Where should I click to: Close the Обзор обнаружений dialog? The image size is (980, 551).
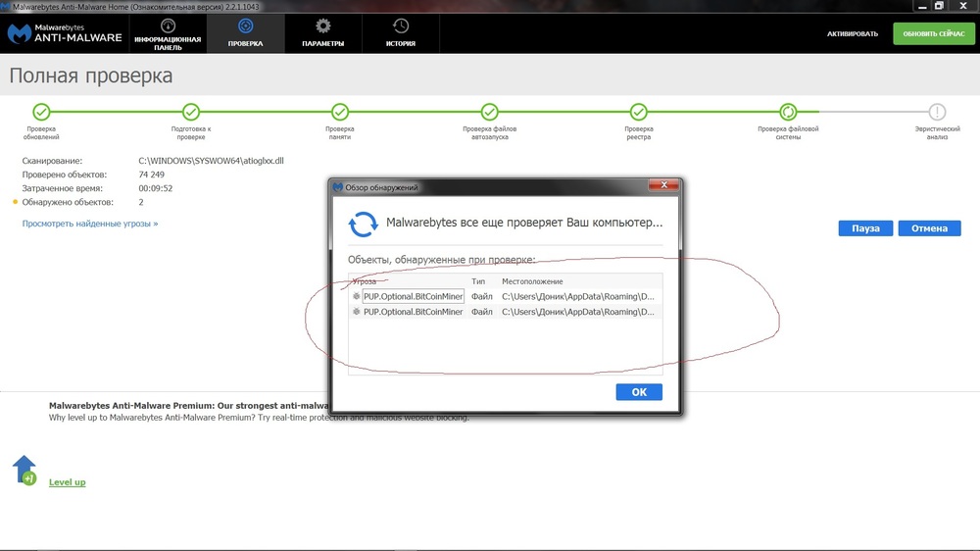[663, 185]
